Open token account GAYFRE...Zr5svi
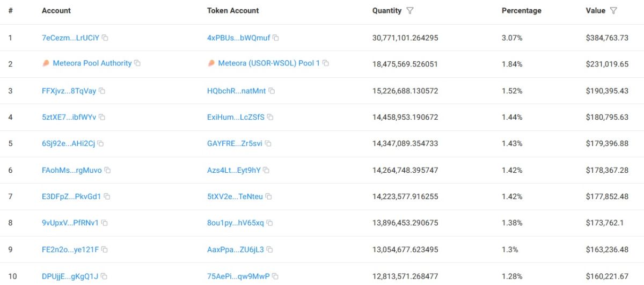 pos(235,144)
